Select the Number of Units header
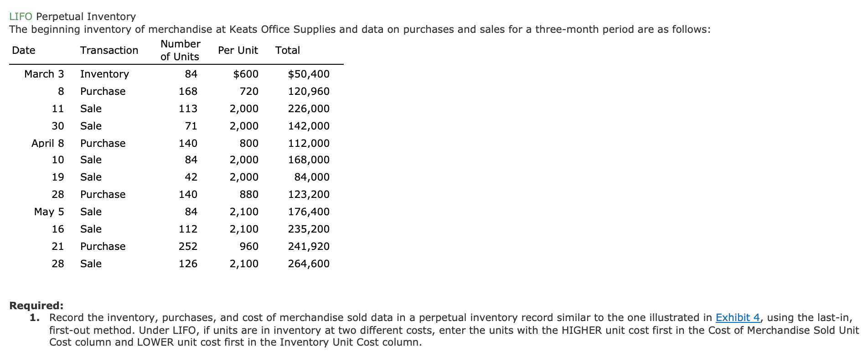 click(x=180, y=50)
